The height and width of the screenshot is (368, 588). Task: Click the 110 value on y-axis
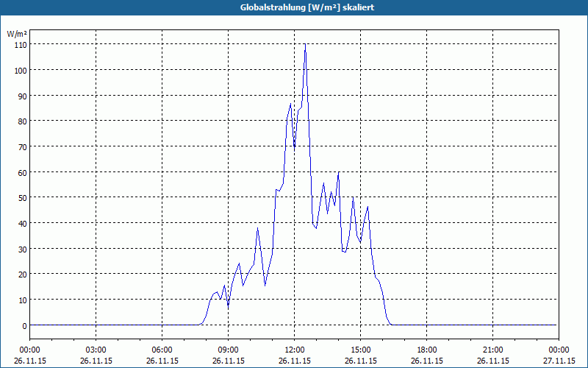[21, 45]
